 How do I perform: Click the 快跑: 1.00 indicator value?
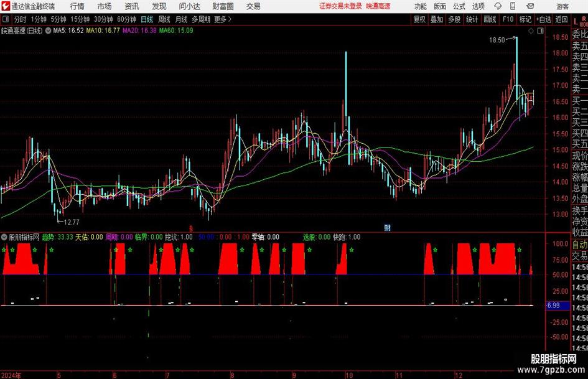tap(347, 237)
